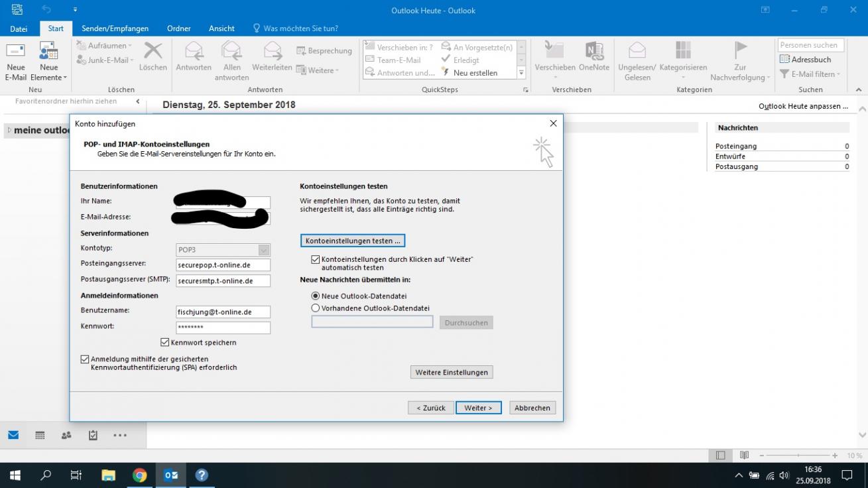Open the Ansicht tab
The width and height of the screenshot is (868, 488).
point(221,29)
